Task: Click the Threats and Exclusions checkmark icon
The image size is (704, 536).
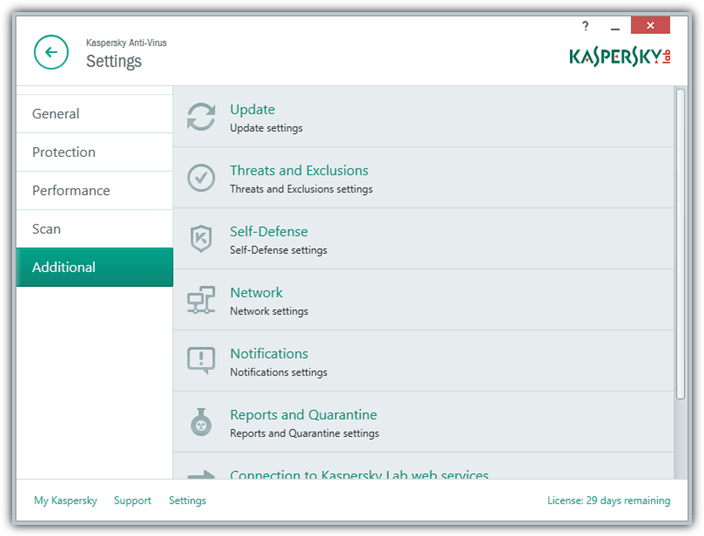Action: tap(201, 178)
